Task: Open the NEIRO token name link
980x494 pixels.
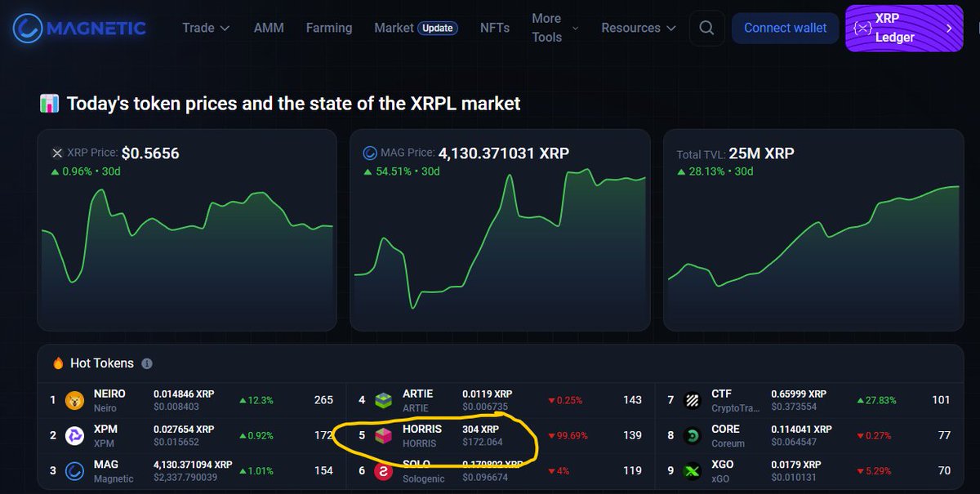Action: (x=109, y=394)
